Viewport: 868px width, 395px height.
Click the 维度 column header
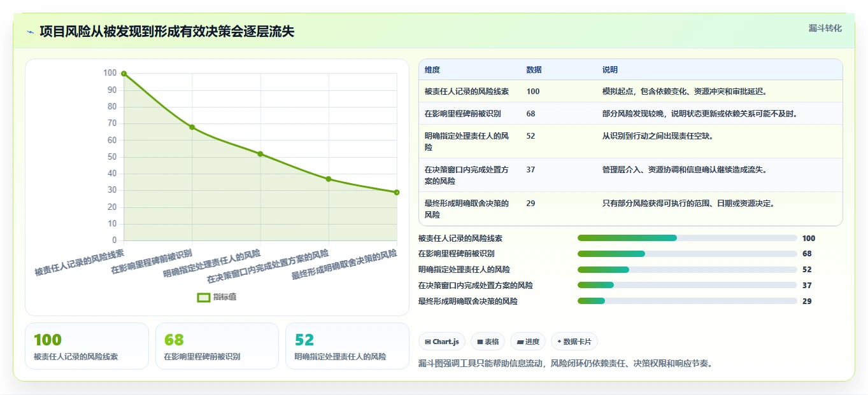(432, 70)
